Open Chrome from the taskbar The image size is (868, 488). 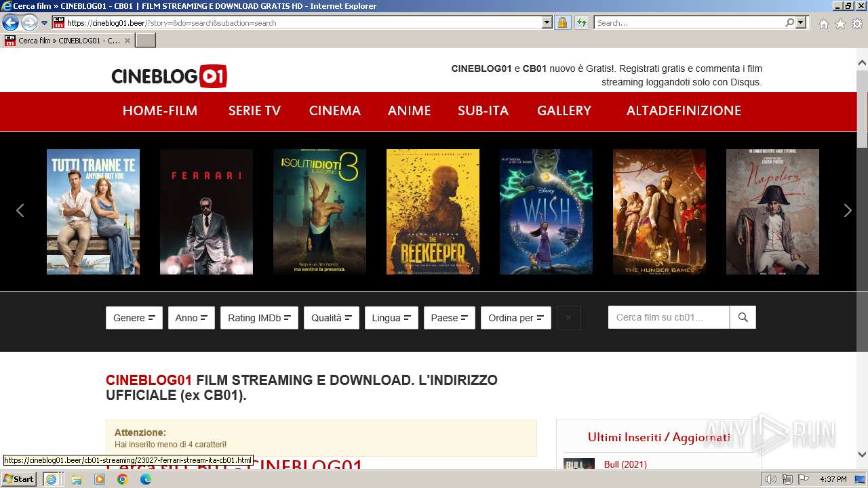pyautogui.click(x=123, y=479)
